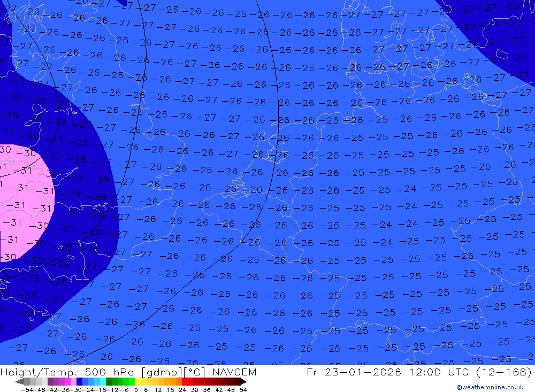Pick the dark green legend swatch
The image size is (535, 392).
tap(109, 382)
